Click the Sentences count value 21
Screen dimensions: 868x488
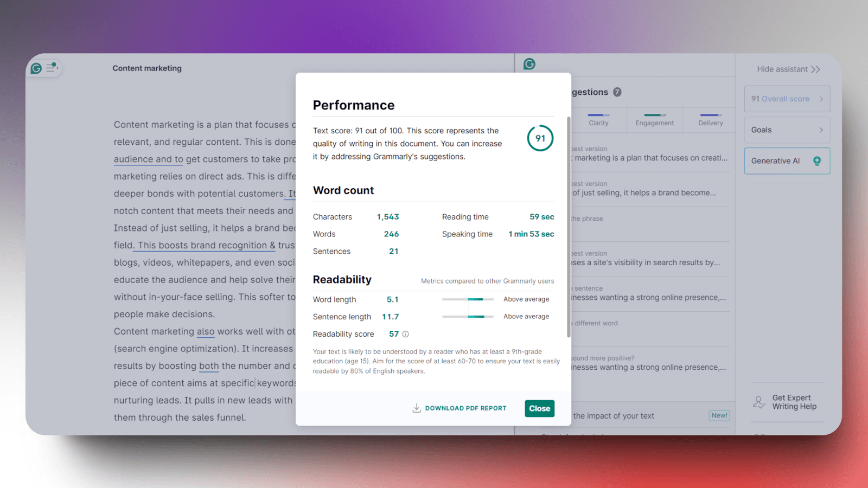(394, 252)
